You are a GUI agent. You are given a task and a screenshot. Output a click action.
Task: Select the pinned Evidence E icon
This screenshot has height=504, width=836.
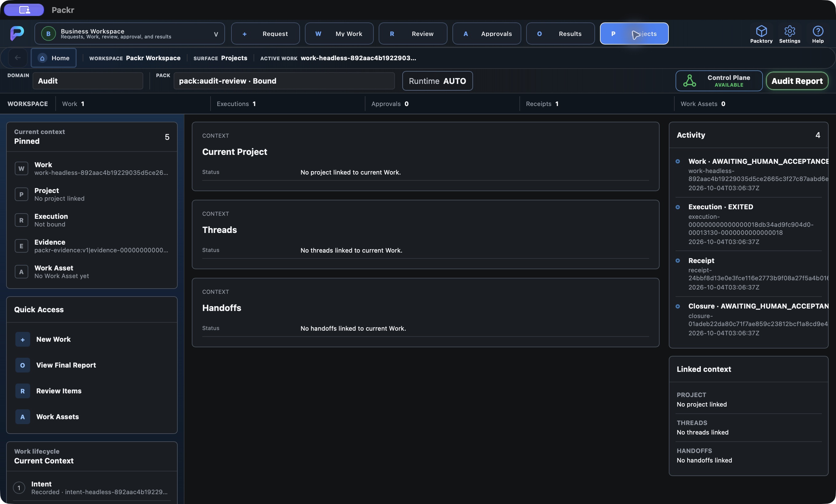(22, 246)
